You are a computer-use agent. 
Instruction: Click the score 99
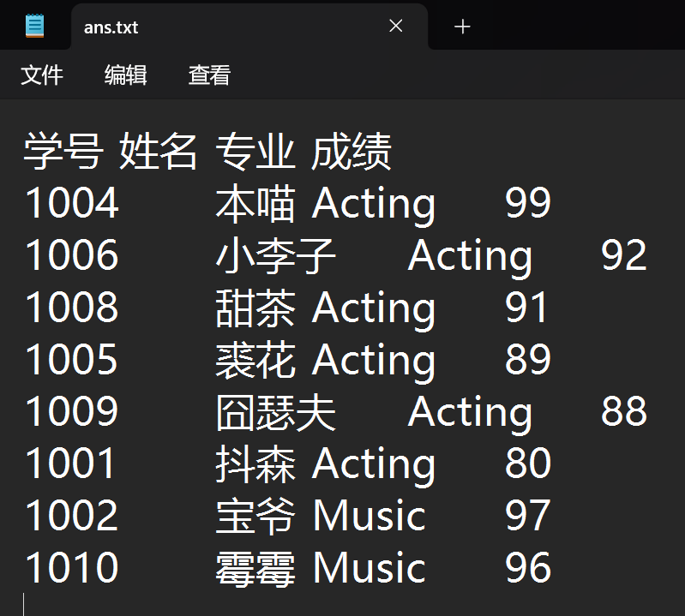click(x=528, y=202)
